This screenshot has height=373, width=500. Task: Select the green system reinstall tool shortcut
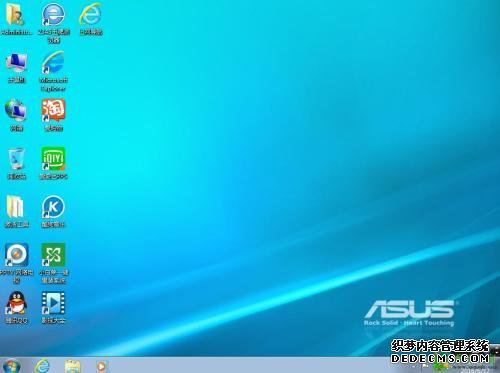(x=53, y=263)
